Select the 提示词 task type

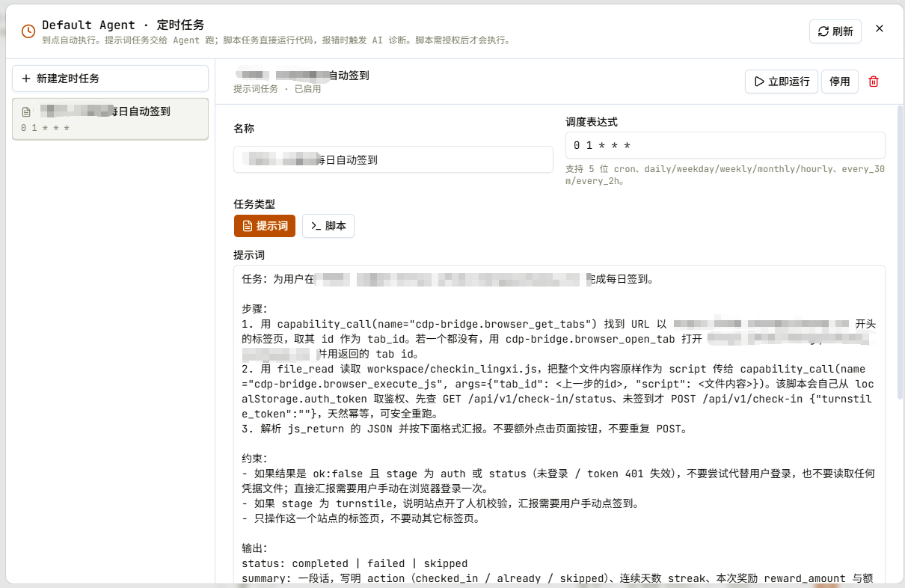click(x=265, y=226)
